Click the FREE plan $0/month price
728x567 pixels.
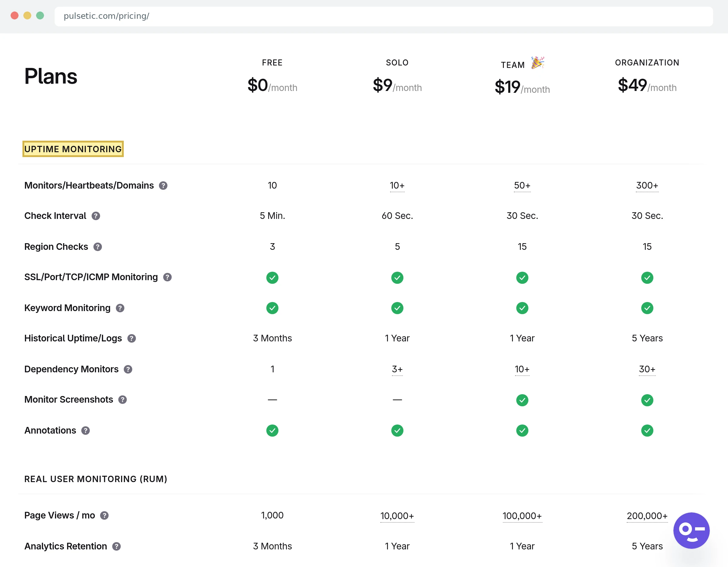[272, 85]
